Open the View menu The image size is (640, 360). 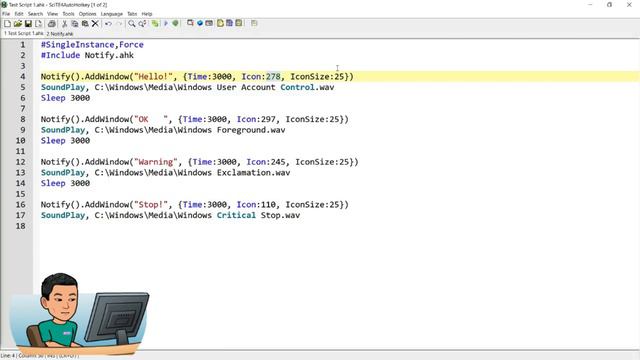pyautogui.click(x=52, y=14)
